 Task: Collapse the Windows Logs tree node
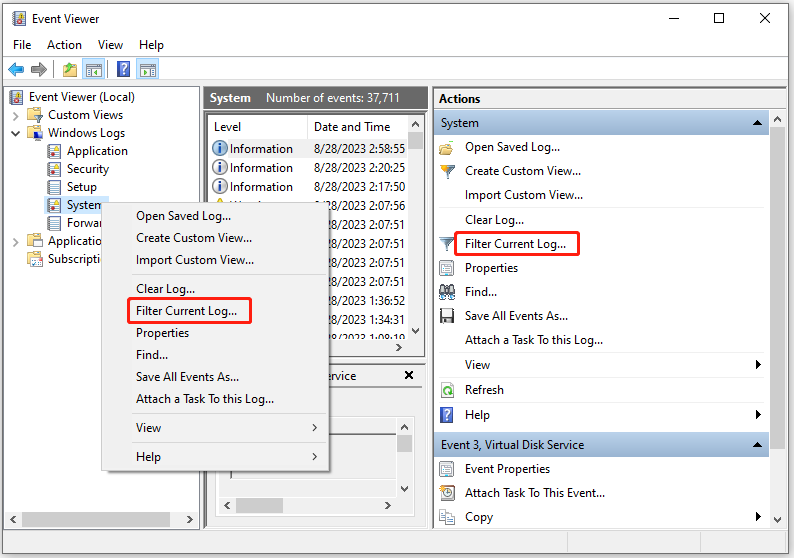(x=16, y=133)
